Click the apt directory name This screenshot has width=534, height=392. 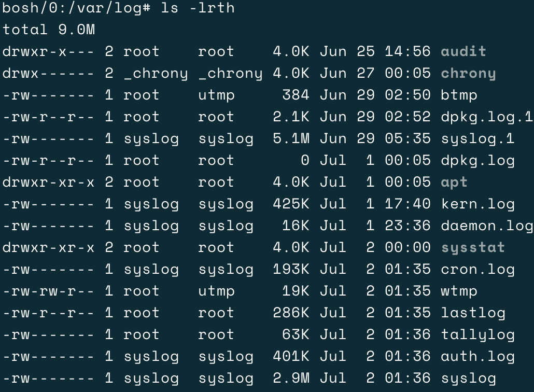click(454, 182)
